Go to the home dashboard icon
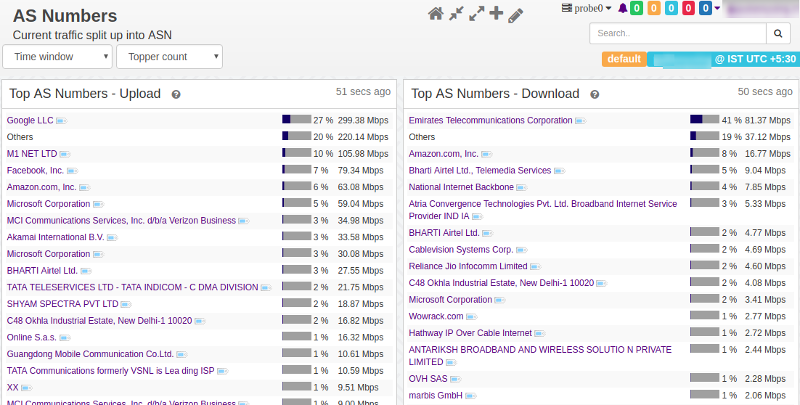This screenshot has height=405, width=800. [435, 14]
